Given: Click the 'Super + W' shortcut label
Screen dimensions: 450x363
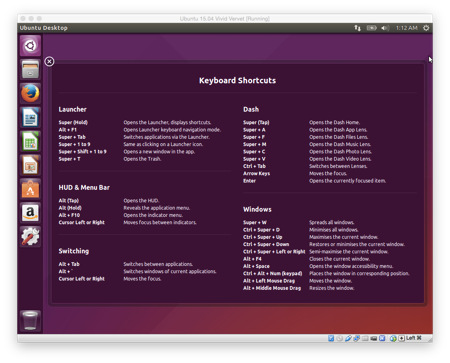Looking at the screenshot, I should tap(255, 222).
